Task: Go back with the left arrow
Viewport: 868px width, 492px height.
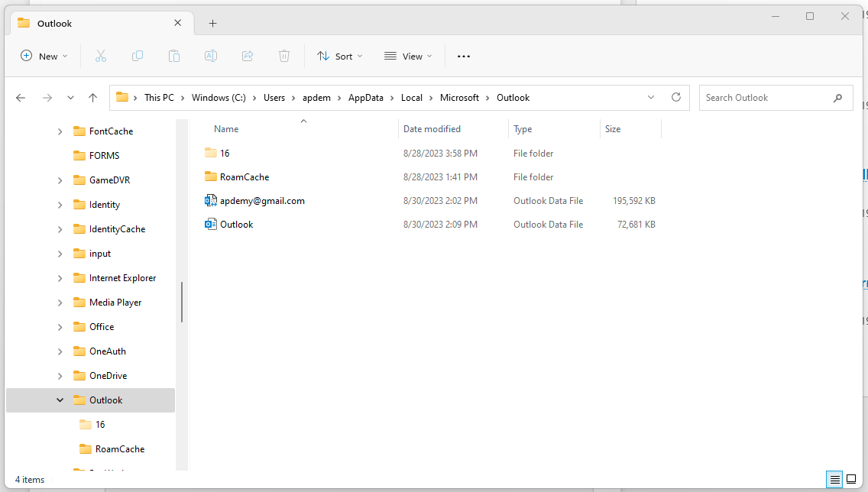Action: pyautogui.click(x=21, y=97)
